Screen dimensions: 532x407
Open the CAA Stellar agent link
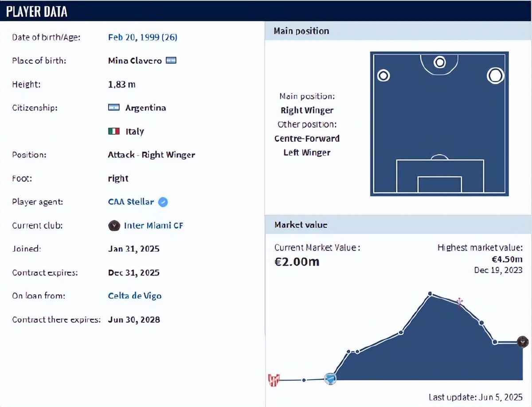click(131, 202)
